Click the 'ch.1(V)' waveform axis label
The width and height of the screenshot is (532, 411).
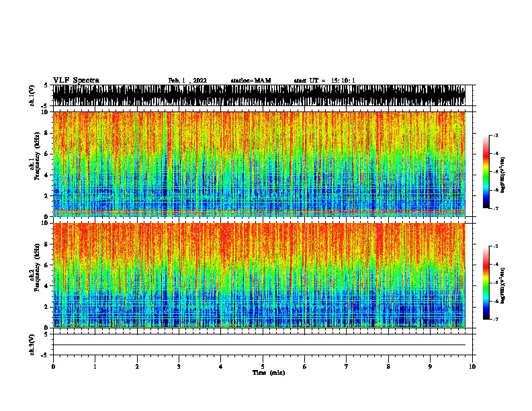32,95
